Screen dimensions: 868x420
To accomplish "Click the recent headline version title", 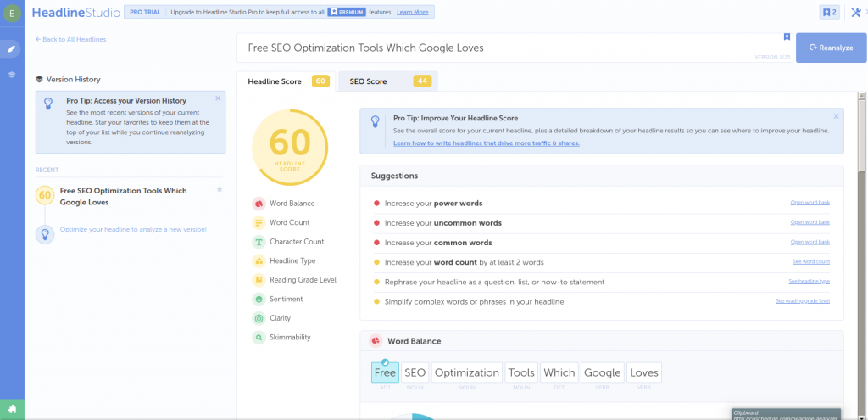I will pos(124,196).
